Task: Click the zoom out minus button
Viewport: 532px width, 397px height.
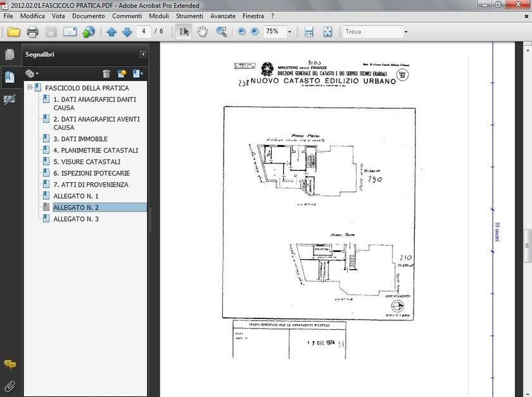Action: pos(241,32)
